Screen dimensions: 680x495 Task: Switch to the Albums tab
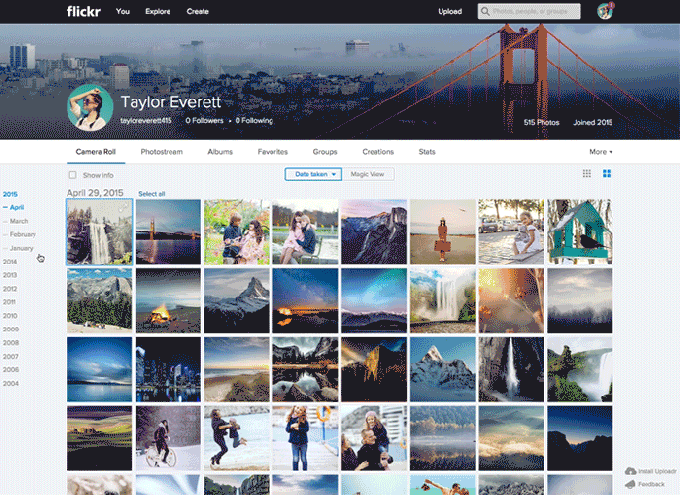coord(220,152)
